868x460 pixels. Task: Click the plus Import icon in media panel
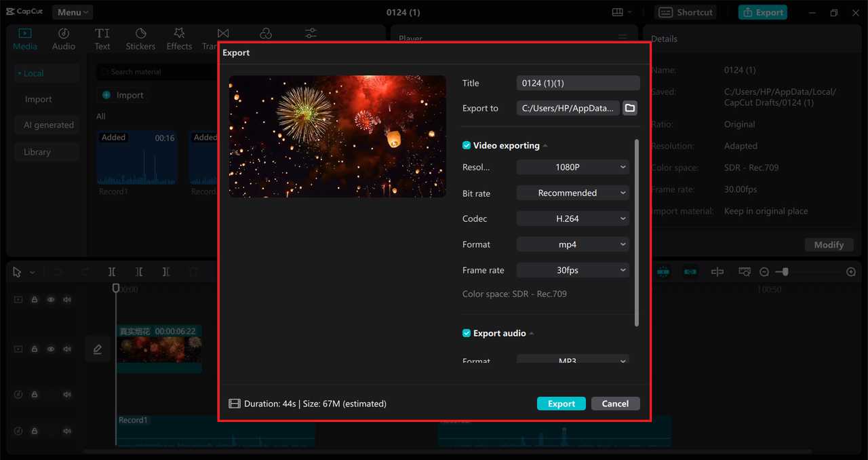pyautogui.click(x=106, y=95)
